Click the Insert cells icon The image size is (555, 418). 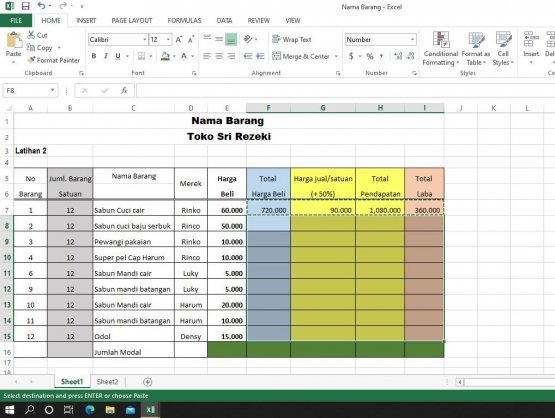pos(531,39)
